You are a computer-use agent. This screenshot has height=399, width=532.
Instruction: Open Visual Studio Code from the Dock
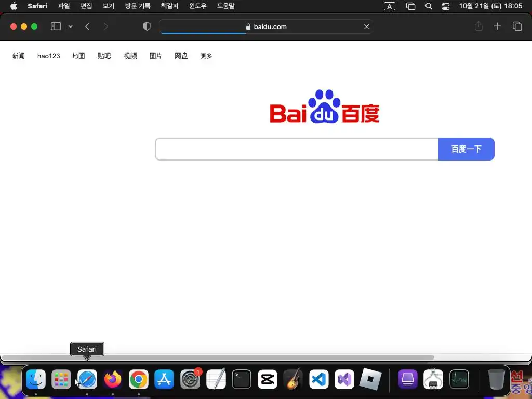[319, 379]
